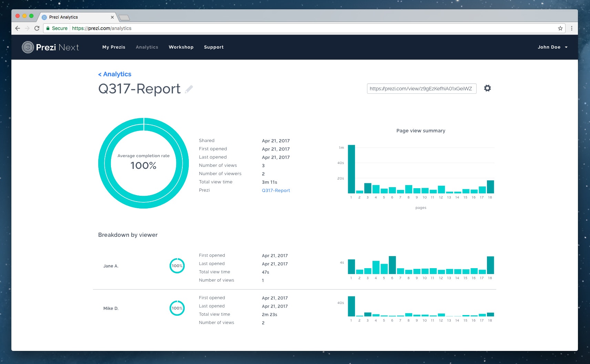Open the Q317-Report Prezi link

[276, 190]
